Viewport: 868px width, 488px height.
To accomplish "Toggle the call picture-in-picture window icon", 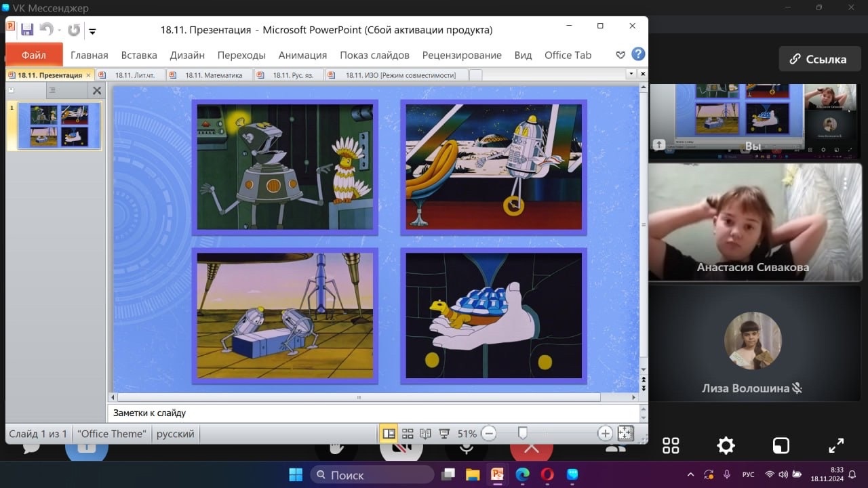I will coord(781,445).
